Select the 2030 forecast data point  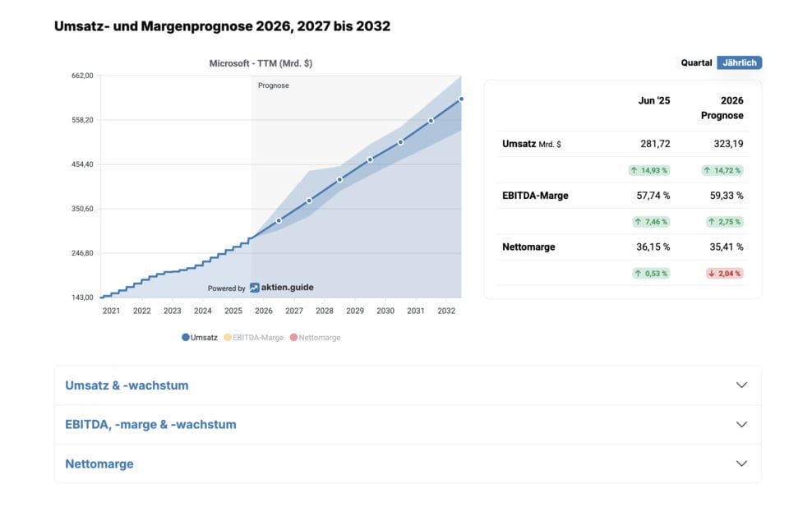point(400,142)
